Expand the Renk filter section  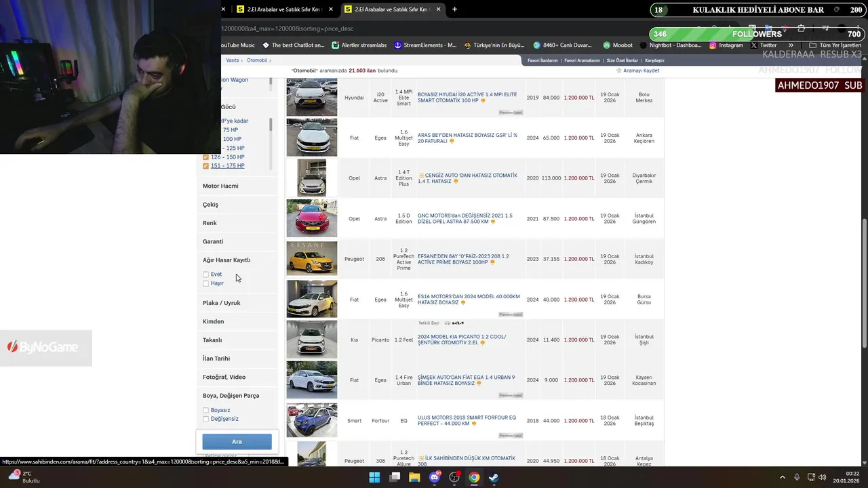coord(210,223)
